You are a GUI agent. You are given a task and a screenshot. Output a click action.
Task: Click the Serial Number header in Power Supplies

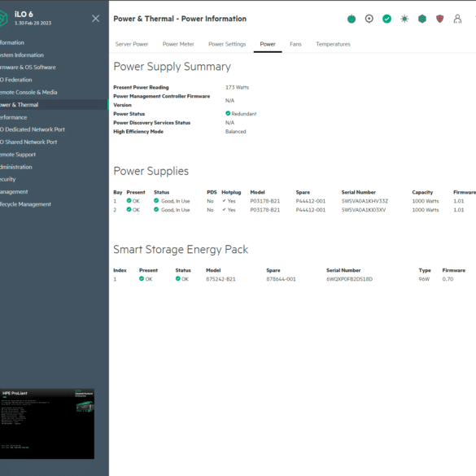[359, 192]
